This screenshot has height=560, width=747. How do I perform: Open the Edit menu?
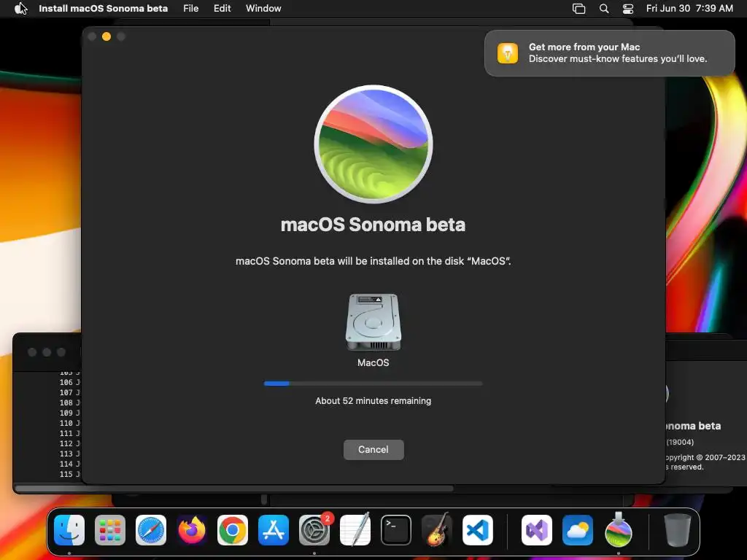[222, 8]
